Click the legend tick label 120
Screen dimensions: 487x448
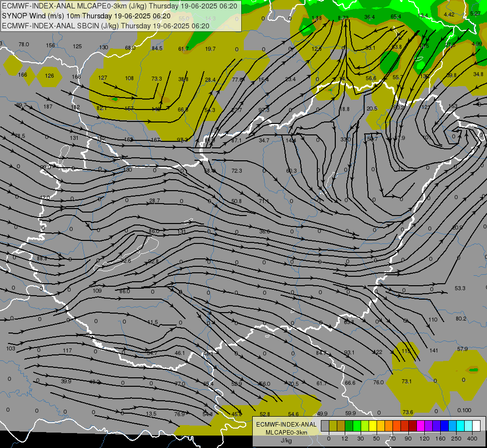click(x=424, y=439)
